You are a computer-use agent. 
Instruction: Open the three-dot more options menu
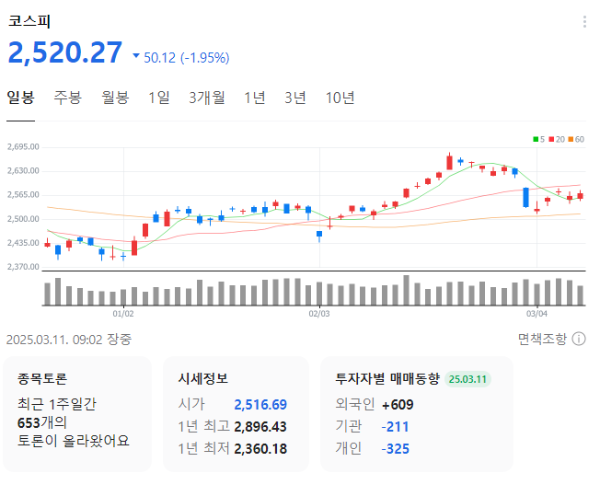pyautogui.click(x=584, y=22)
